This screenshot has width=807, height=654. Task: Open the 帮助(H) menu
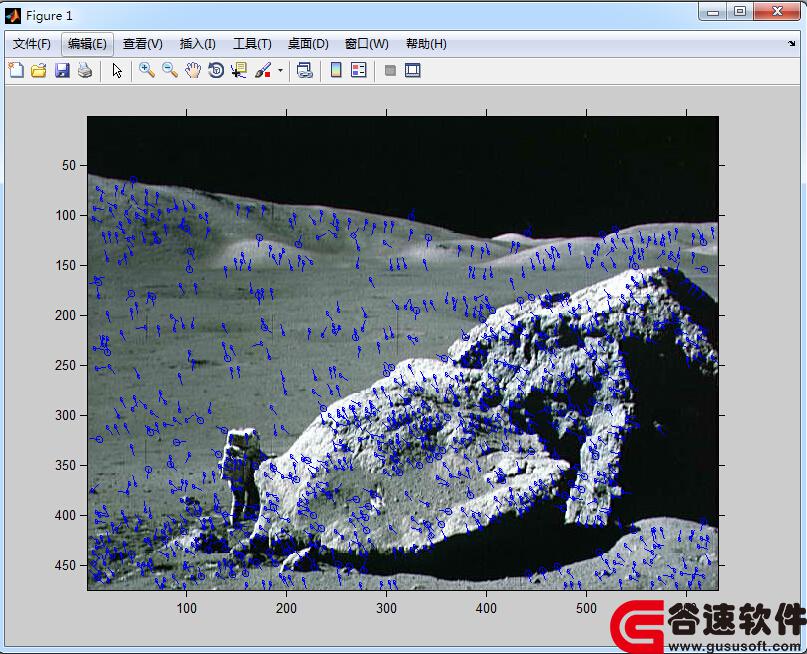[426, 44]
